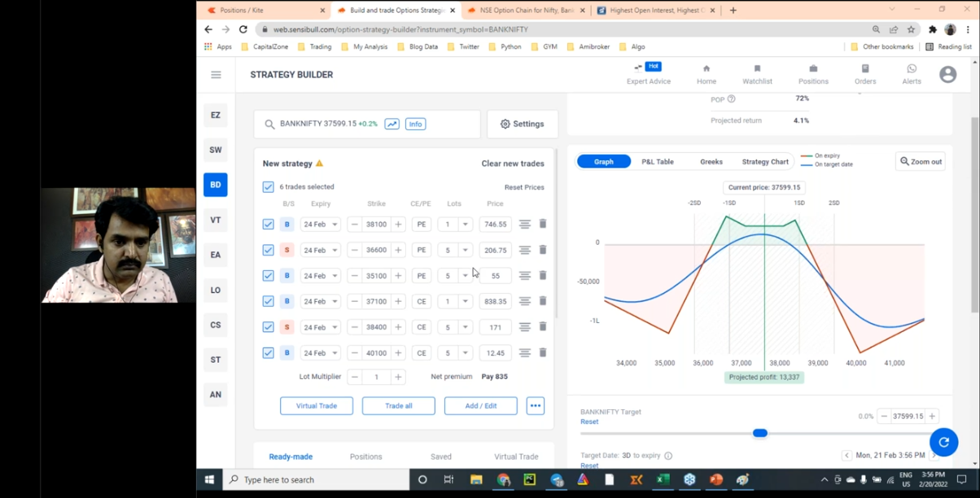Viewport: 980px width, 498px height.
Task: Click the BANKNIFTY Target slider handle
Action: [759, 433]
